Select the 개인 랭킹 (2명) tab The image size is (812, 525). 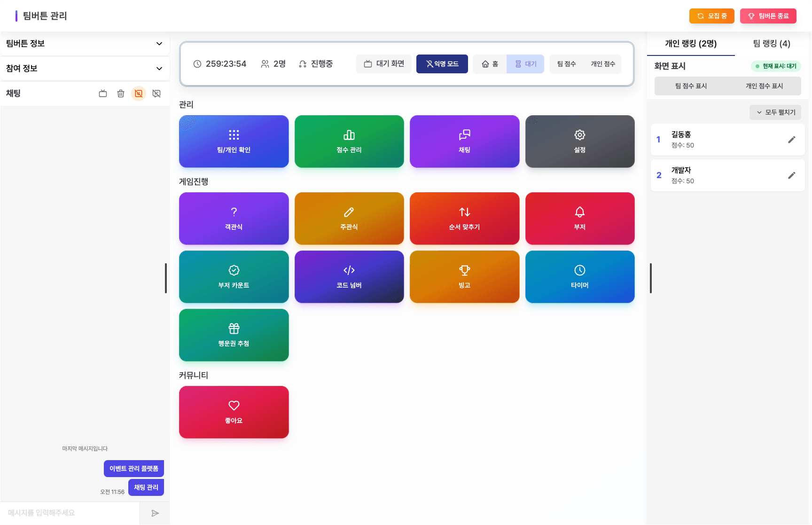click(690, 44)
